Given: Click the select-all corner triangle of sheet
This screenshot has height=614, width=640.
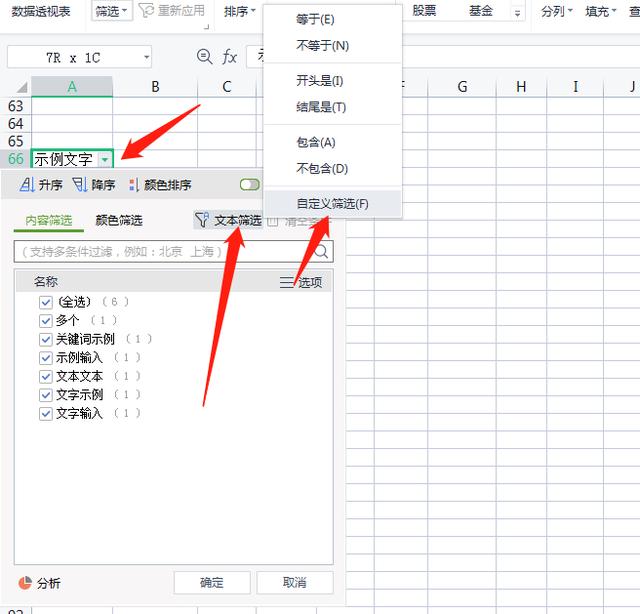Looking at the screenshot, I should (21, 87).
